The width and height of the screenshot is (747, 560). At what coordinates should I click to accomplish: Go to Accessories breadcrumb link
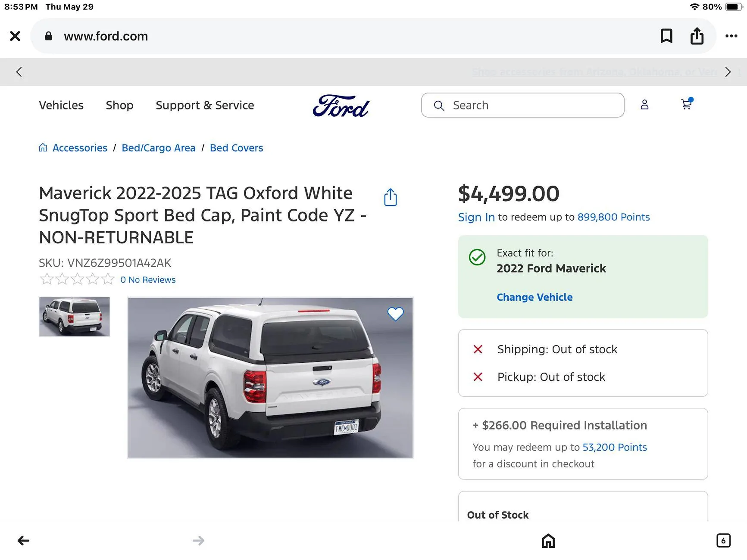[x=80, y=148]
